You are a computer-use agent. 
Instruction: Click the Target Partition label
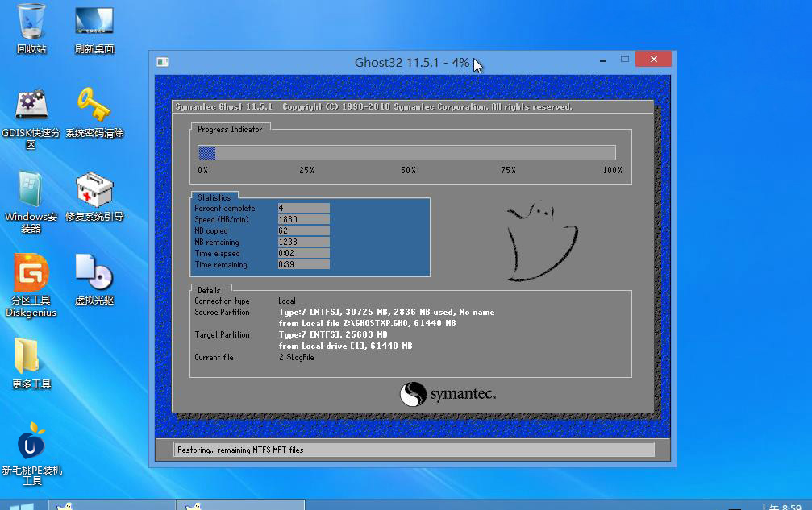223,334
